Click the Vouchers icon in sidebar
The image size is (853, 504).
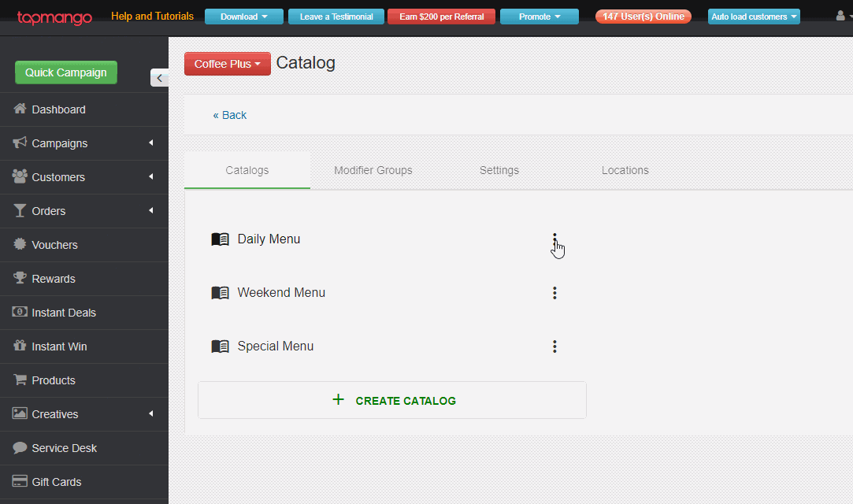pyautogui.click(x=18, y=245)
